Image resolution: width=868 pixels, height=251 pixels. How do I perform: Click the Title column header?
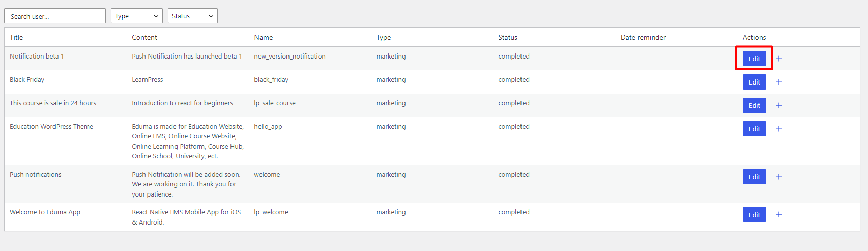16,37
